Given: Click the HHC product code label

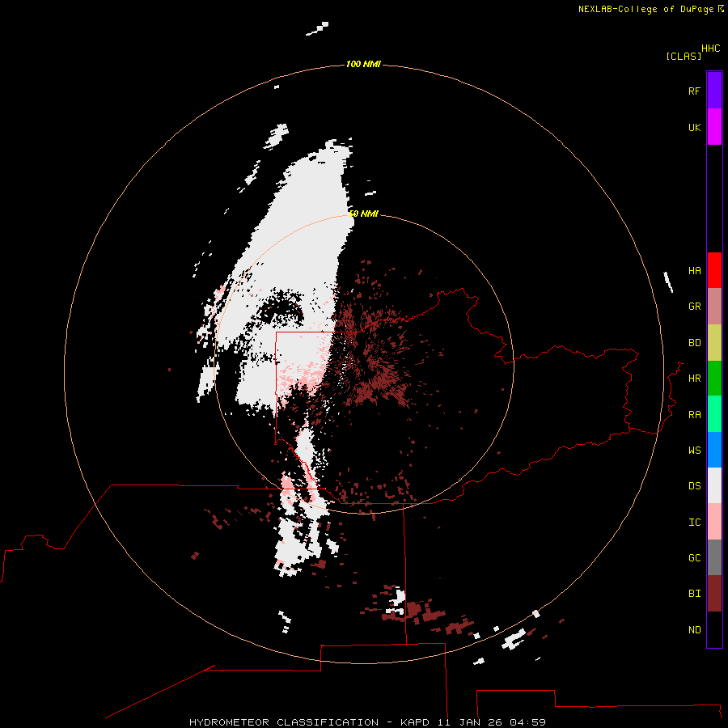Looking at the screenshot, I should (710, 49).
